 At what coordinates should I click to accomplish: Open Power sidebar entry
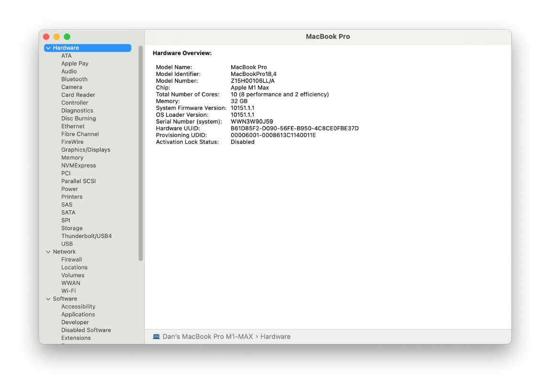click(x=70, y=189)
